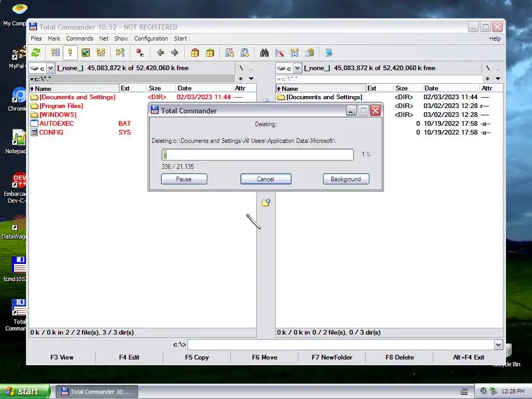Click the taskbar clock showing 12:28 PM
The height and width of the screenshot is (399, 532).
513,392
